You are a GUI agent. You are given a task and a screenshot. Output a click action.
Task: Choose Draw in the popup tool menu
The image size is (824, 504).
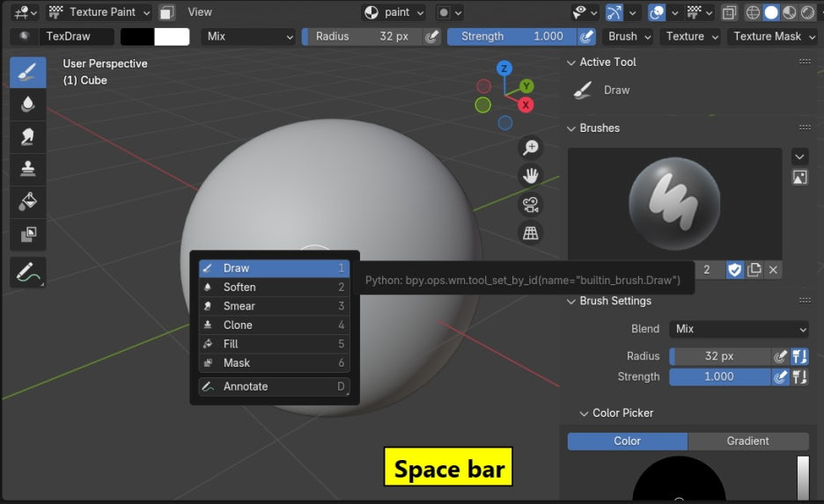pos(274,268)
